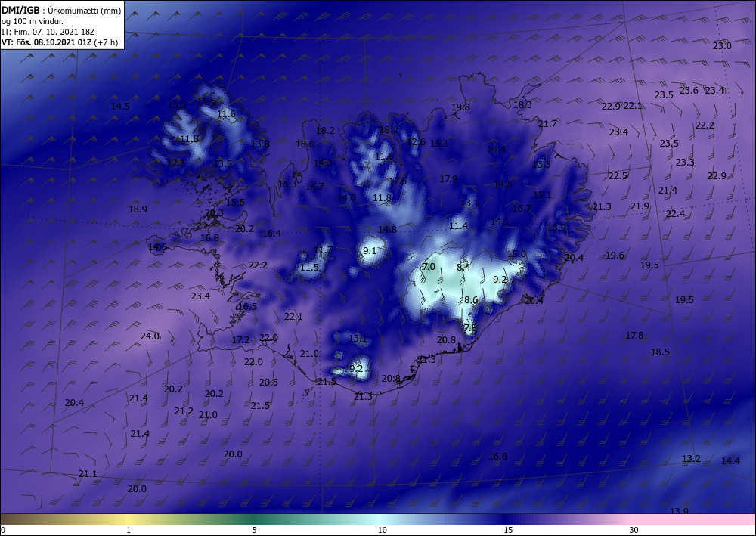
Task: Click the 17.5 map value
Action: click(398, 181)
